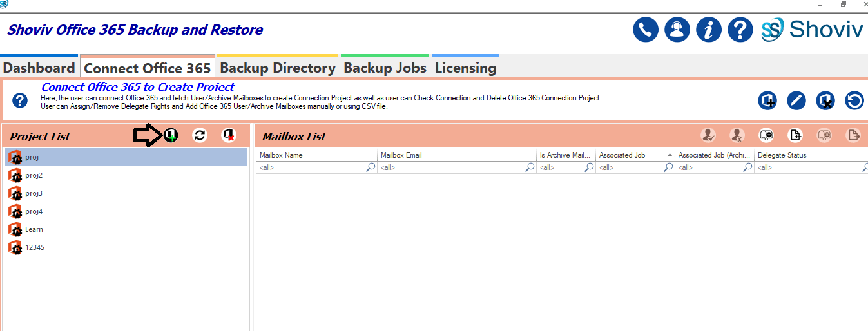Click the phone contact icon
The width and height of the screenshot is (868, 331).
point(646,30)
